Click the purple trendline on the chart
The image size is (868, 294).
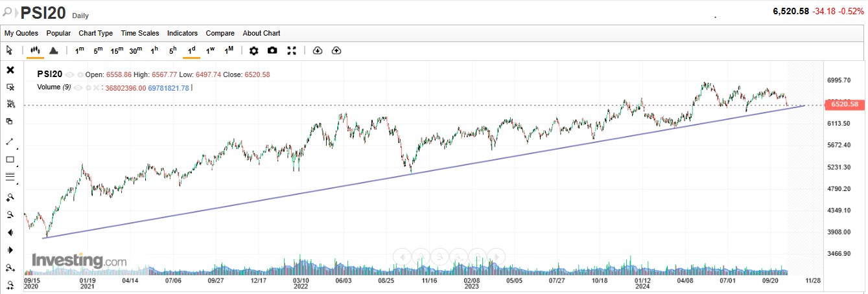(259, 200)
